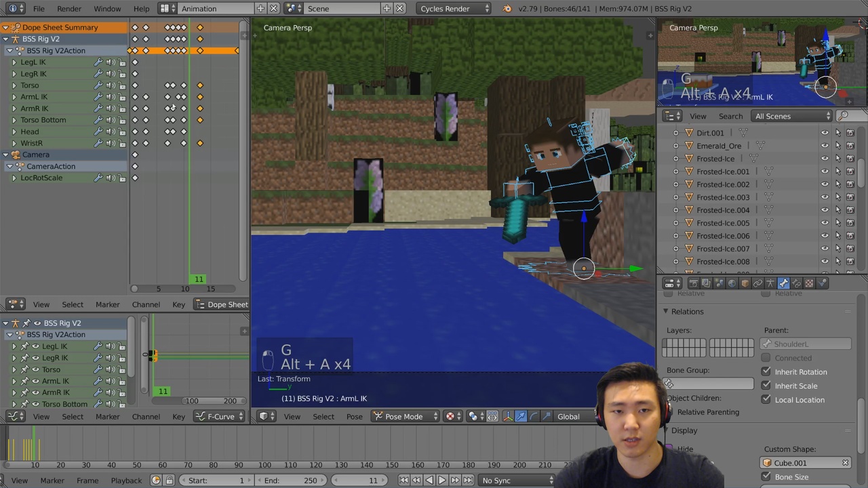868x488 pixels.
Task: Select the rotate manipulator arc icon
Action: click(x=533, y=416)
